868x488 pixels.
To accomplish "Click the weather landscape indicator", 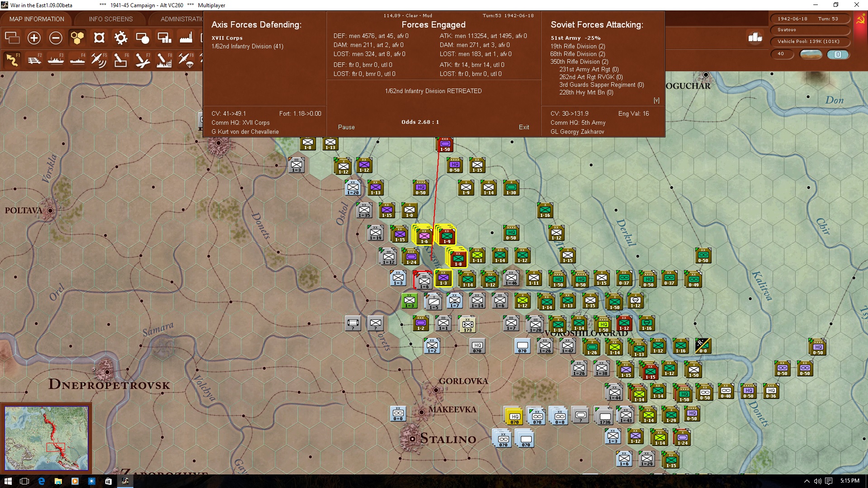I will [x=811, y=54].
